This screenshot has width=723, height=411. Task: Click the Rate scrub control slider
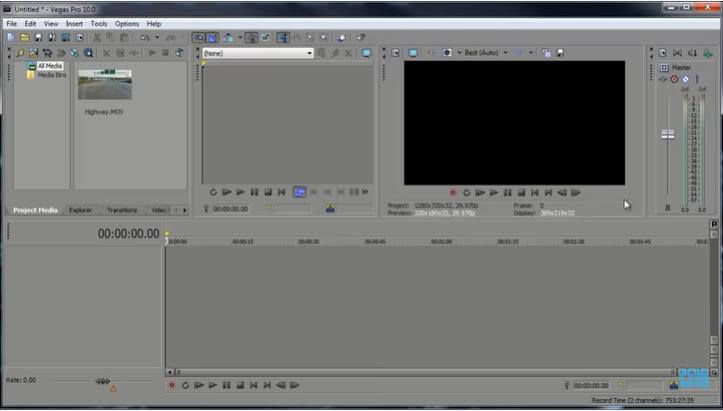[102, 381]
